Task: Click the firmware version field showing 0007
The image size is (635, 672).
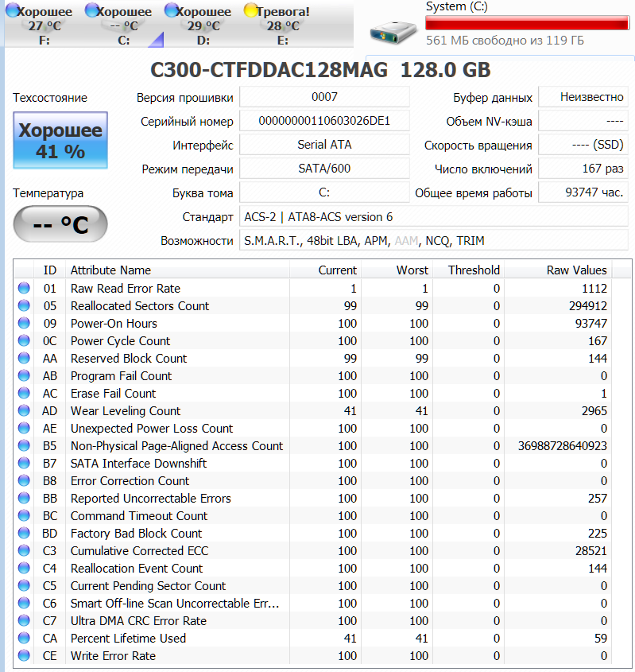Action: point(324,97)
